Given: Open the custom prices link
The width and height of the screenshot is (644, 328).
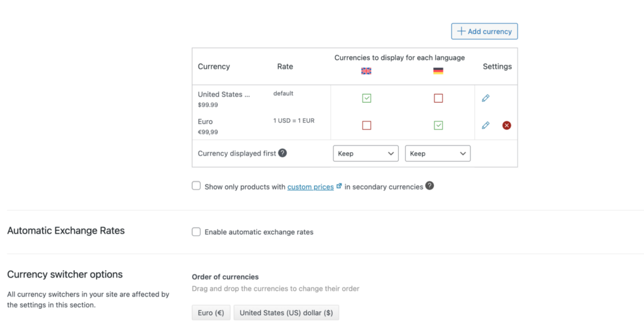Looking at the screenshot, I should [310, 187].
